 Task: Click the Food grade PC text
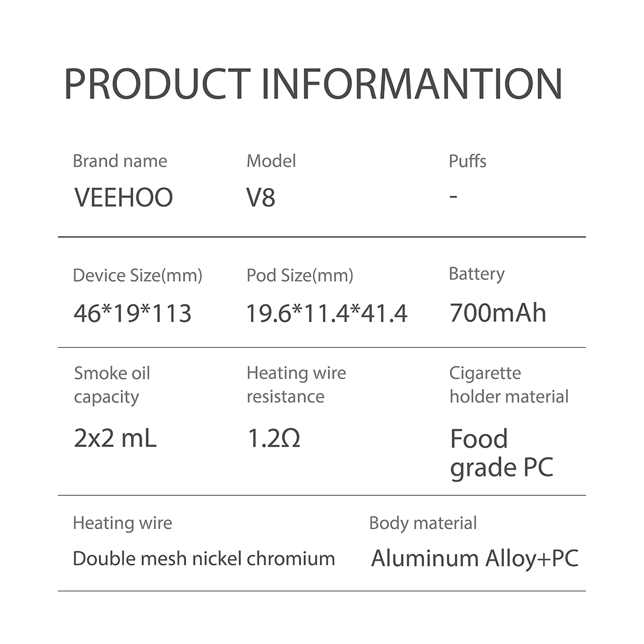501,453
